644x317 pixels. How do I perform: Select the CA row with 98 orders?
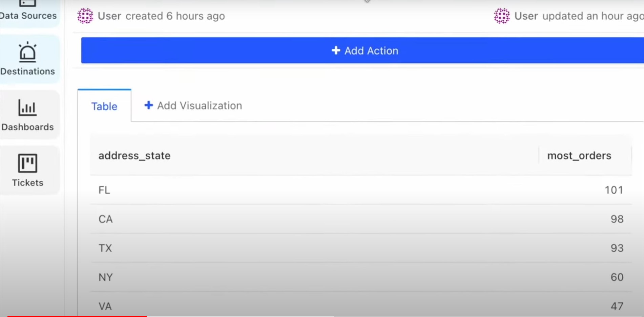[361, 219]
